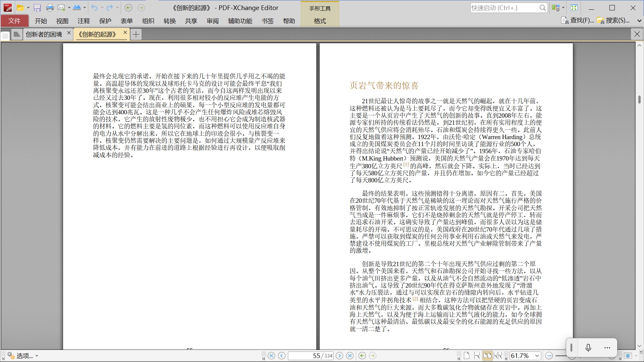Expand the 选项 options dropdown
644x362 pixels.
coord(37,356)
